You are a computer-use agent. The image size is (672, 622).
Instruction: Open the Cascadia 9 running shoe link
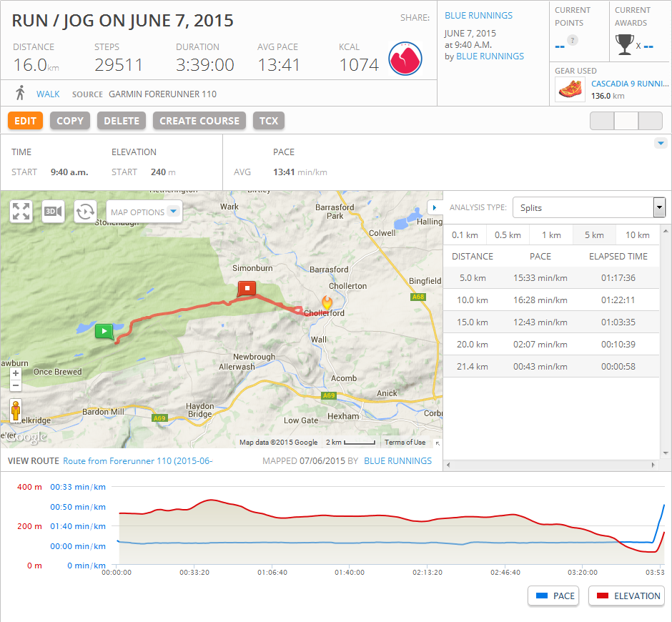629,84
